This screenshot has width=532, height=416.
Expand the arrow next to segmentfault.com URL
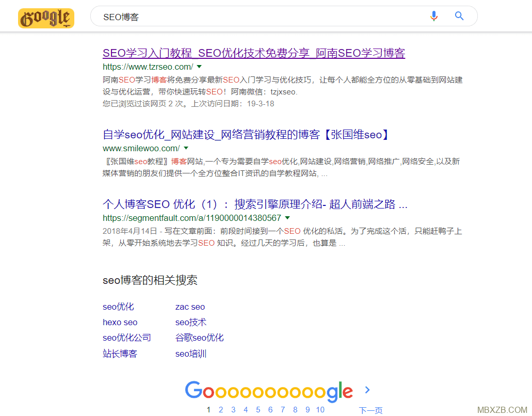point(287,218)
